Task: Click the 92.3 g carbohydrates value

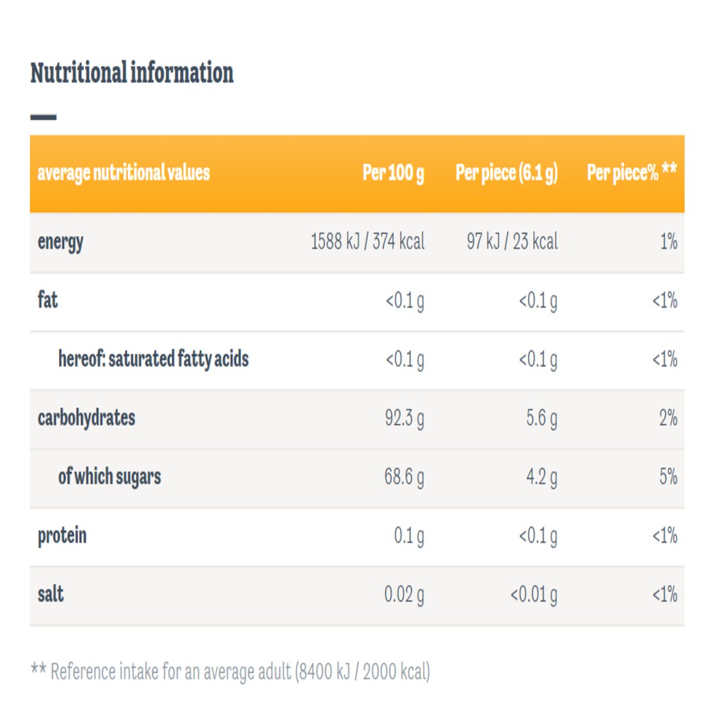Action: tap(405, 418)
